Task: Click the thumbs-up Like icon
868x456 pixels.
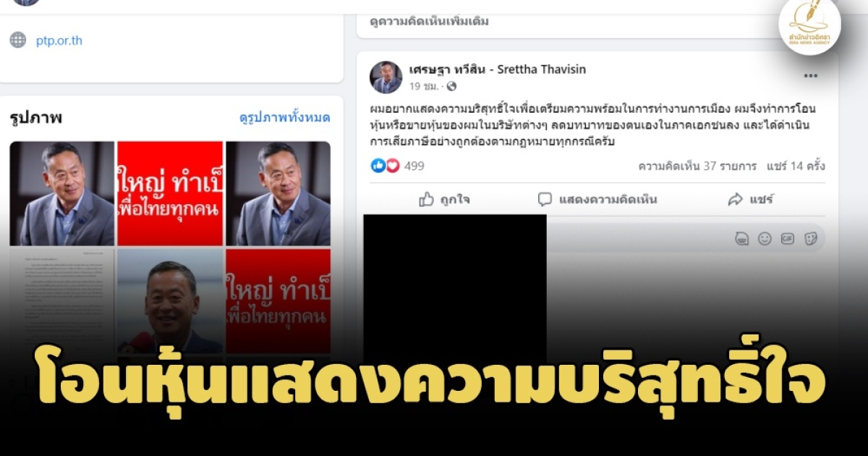Action: point(427,199)
